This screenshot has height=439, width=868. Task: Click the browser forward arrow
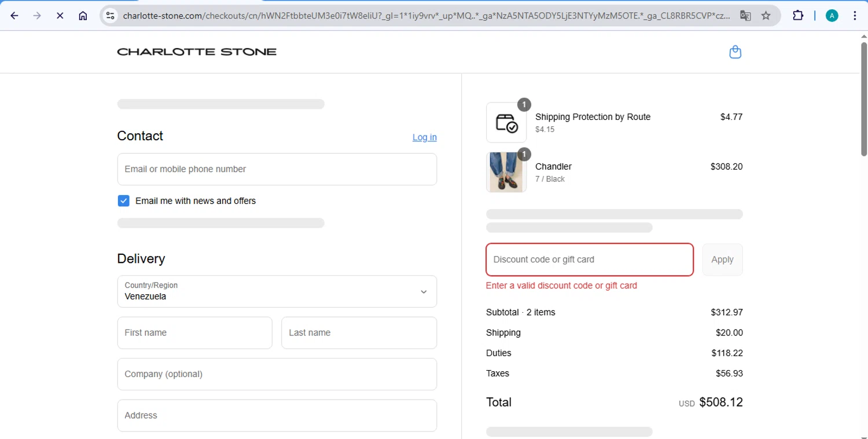point(37,16)
